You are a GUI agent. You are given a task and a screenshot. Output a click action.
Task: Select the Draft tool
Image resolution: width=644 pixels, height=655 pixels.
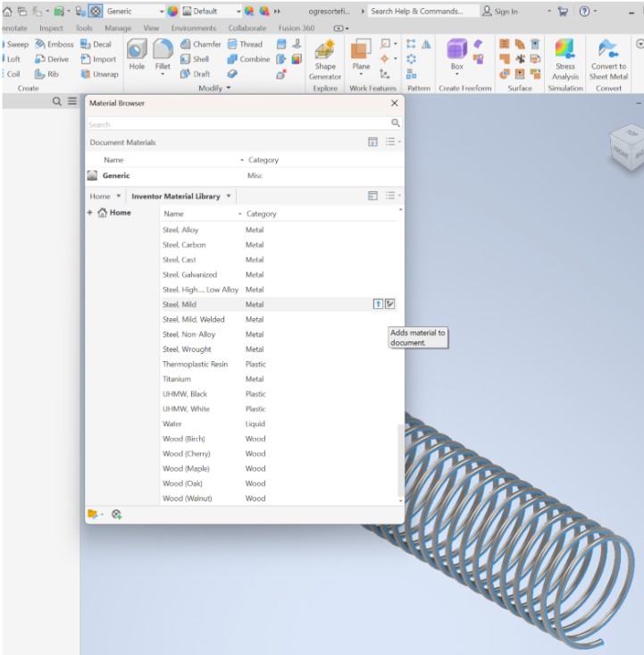tap(195, 74)
